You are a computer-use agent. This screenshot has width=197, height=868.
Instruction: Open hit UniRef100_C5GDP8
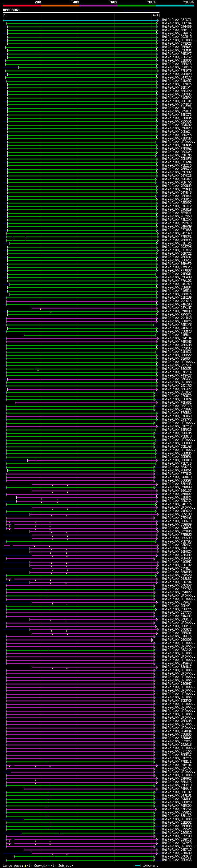coord(176,128)
